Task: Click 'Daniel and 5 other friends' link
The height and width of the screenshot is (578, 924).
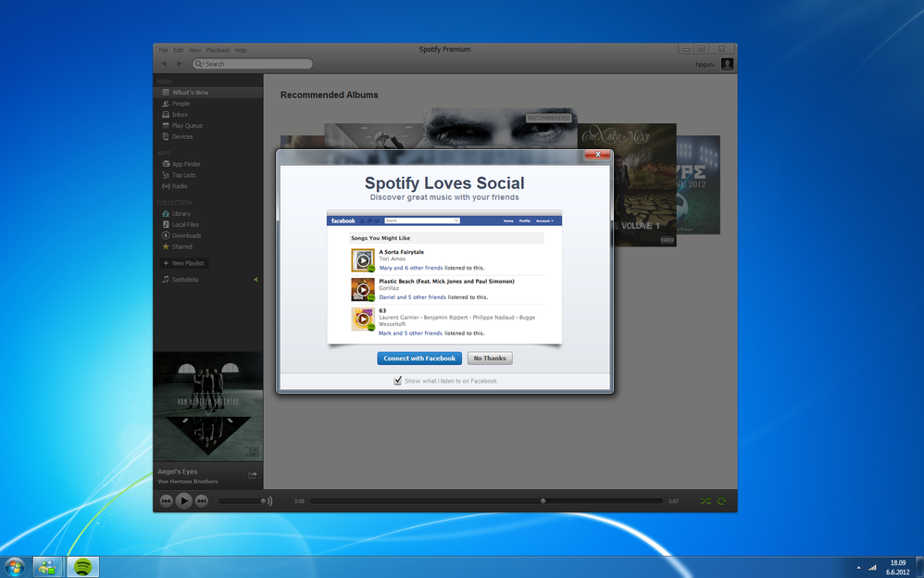Action: coord(413,297)
